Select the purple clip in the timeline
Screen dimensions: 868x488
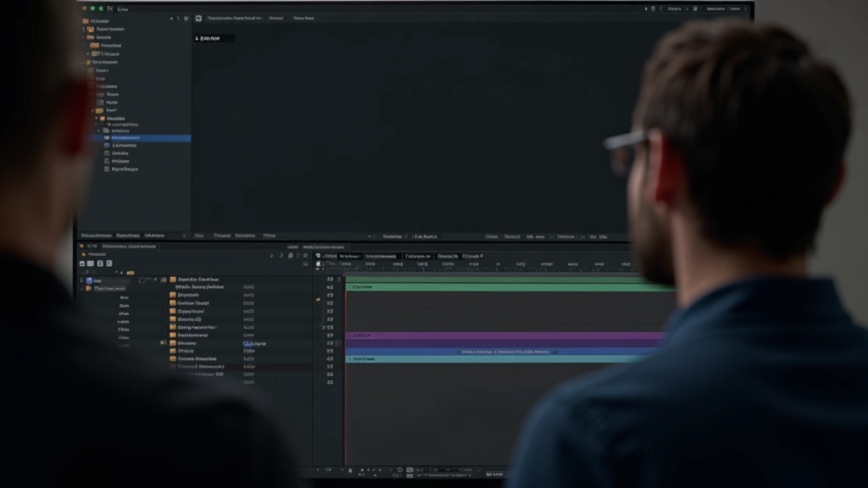[x=505, y=335]
